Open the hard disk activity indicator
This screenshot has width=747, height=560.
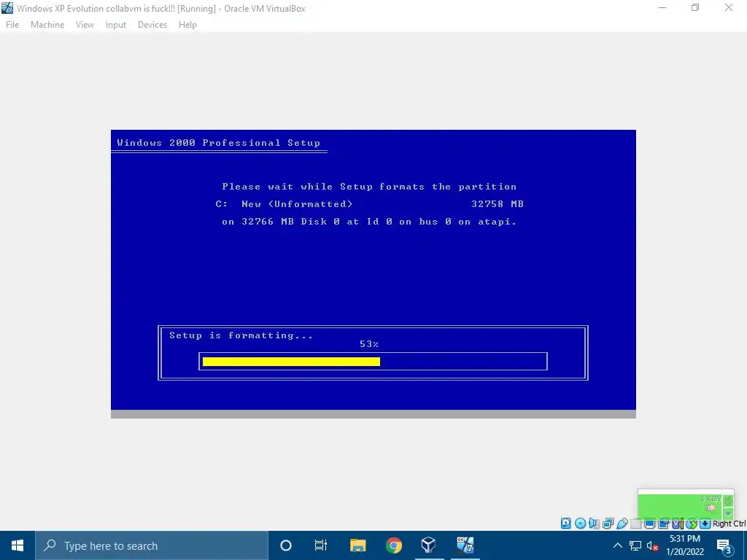point(566,524)
